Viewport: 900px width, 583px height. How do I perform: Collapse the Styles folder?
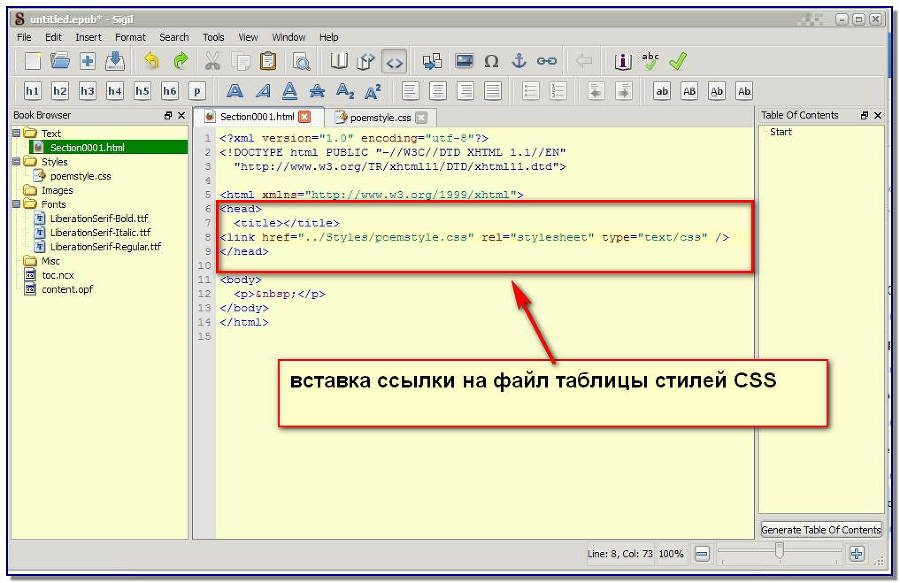click(16, 162)
